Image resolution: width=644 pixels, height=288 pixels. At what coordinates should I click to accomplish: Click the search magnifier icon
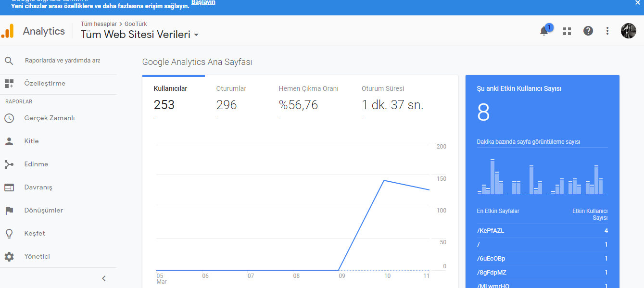pos(9,61)
